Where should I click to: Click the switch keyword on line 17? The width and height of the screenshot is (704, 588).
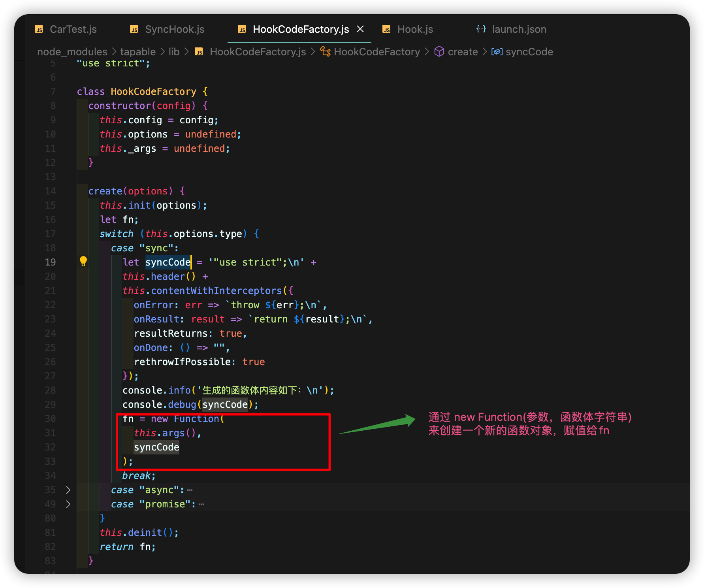point(117,234)
